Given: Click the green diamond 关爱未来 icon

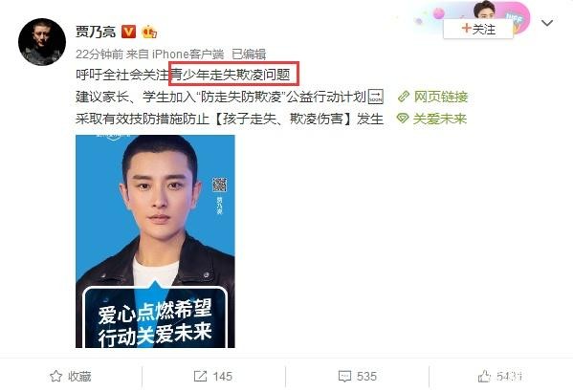Looking at the screenshot, I should tap(403, 118).
